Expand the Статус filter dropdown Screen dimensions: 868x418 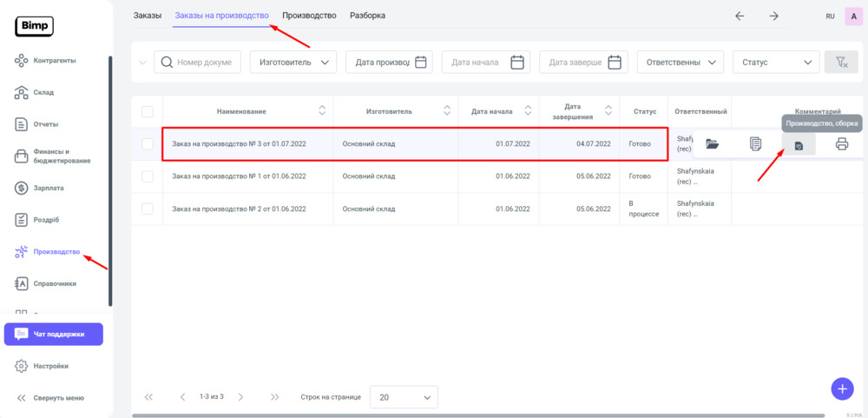point(776,62)
